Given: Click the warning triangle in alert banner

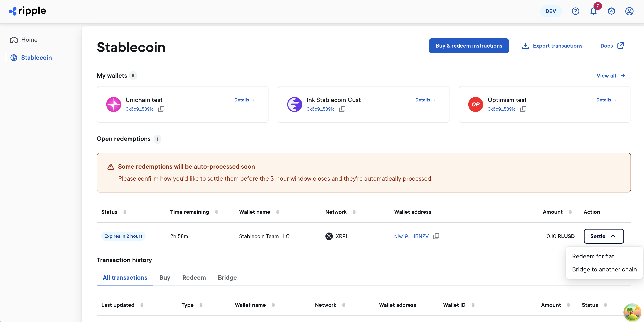Looking at the screenshot, I should tap(111, 167).
